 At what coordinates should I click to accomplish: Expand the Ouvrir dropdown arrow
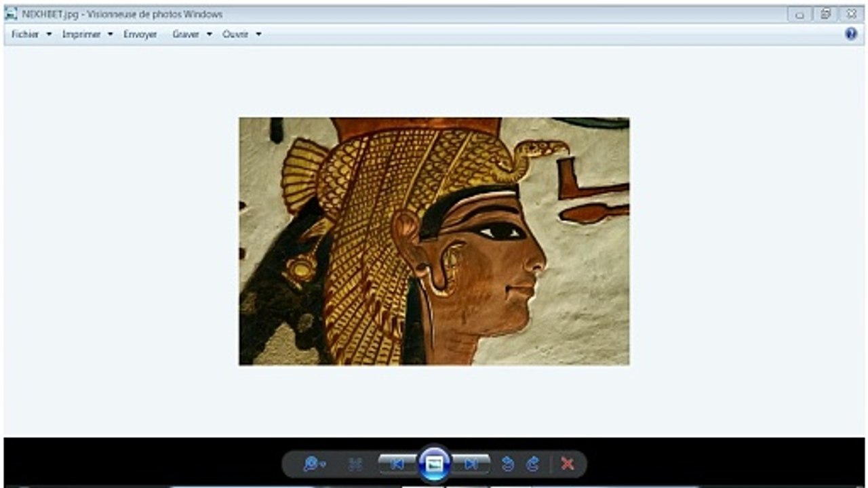pyautogui.click(x=258, y=35)
